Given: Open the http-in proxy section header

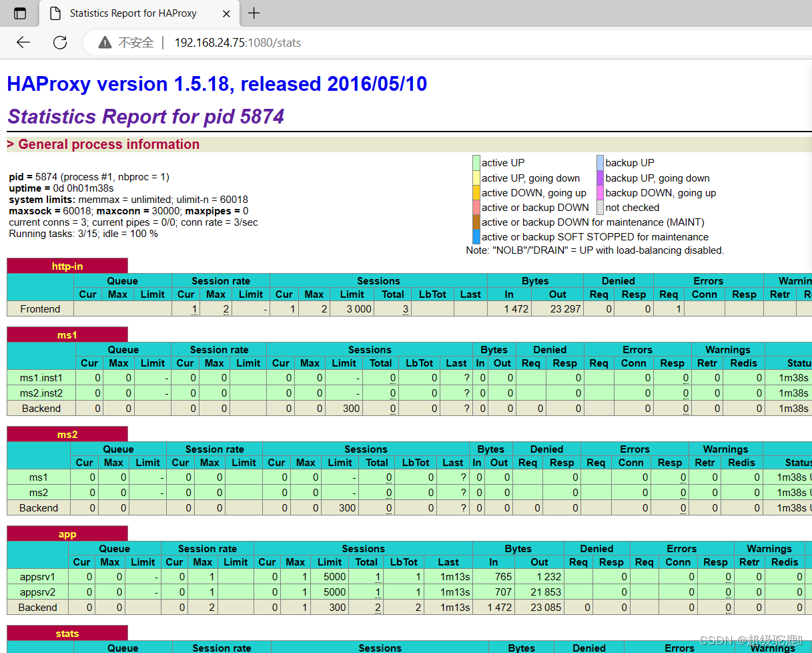Looking at the screenshot, I should pos(67,266).
